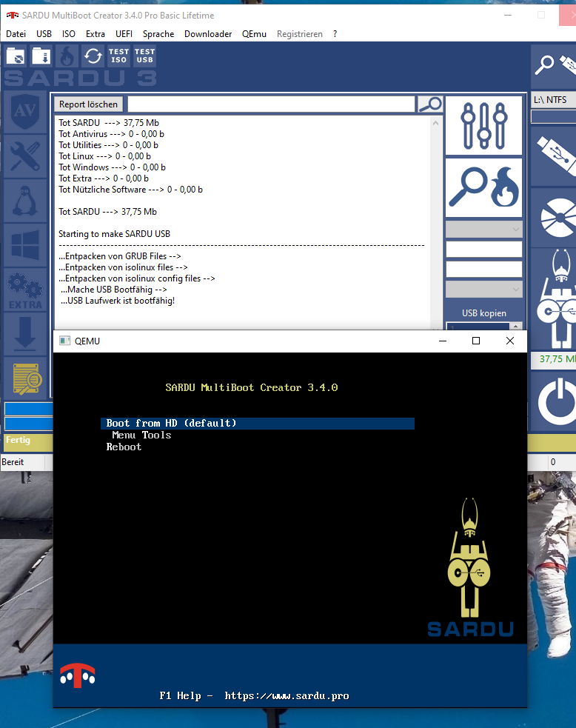Click the SARDU app title bar icon

point(13,16)
